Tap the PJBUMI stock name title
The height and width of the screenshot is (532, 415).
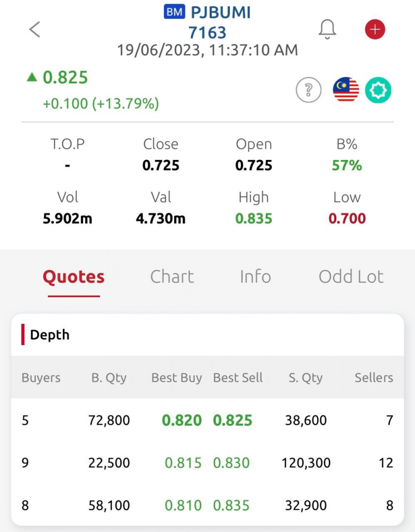click(221, 12)
